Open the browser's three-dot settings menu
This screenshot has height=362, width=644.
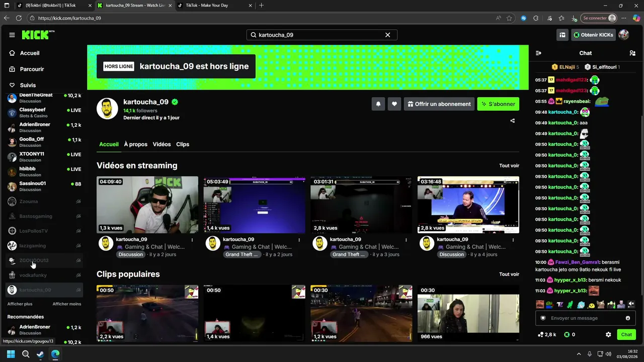624,18
